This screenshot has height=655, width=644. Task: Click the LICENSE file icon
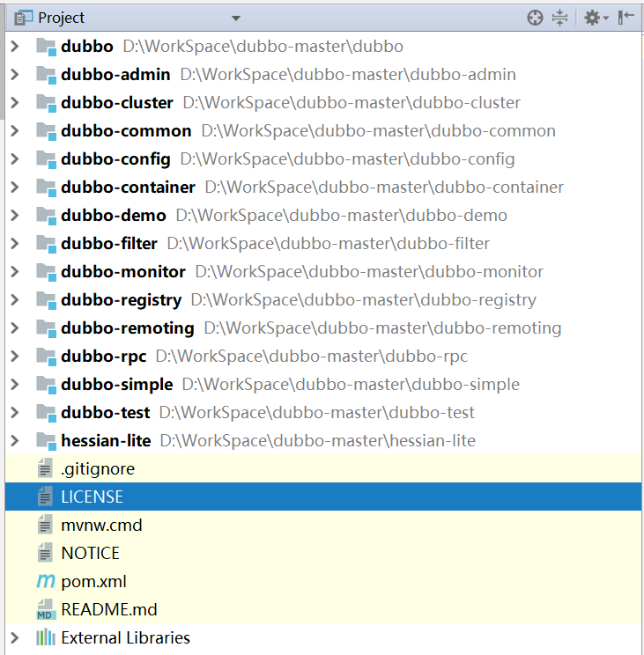(45, 497)
